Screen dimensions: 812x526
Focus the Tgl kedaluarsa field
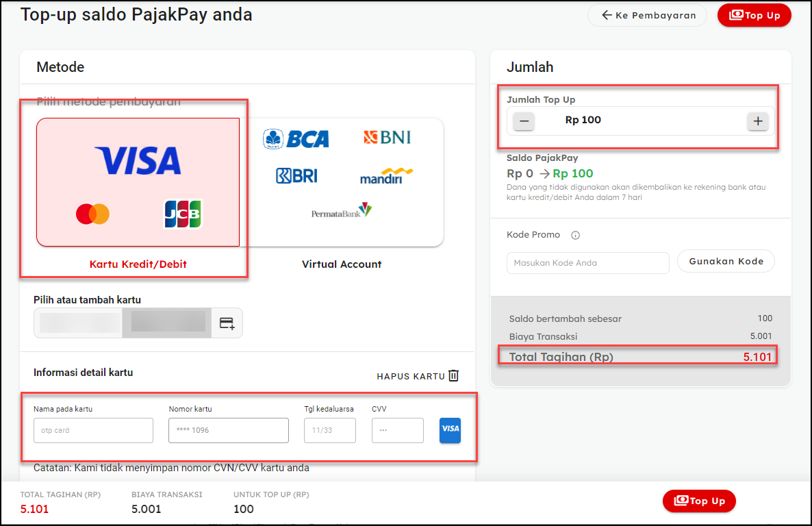click(330, 431)
